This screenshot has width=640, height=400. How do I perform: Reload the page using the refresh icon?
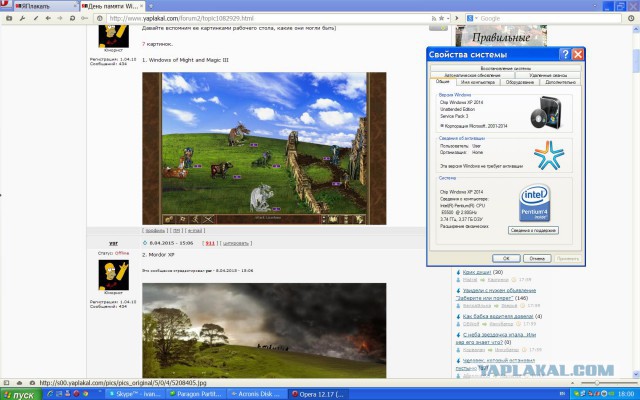[72, 18]
